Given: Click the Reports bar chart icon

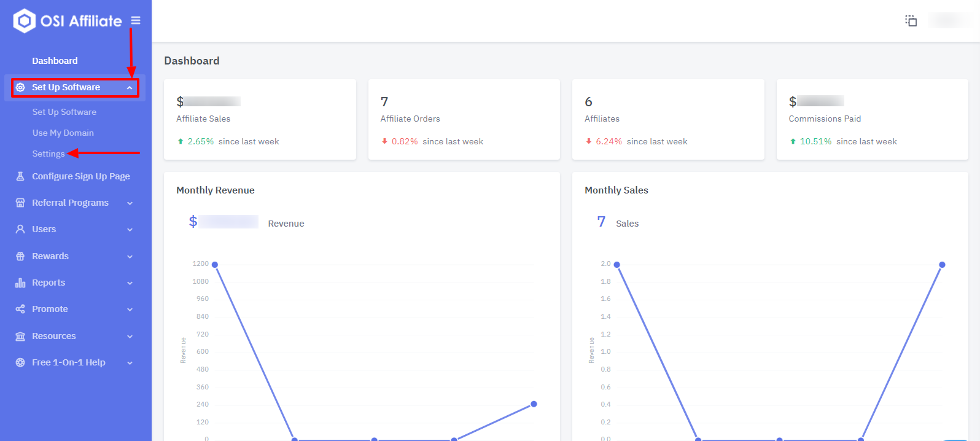Looking at the screenshot, I should (x=20, y=283).
